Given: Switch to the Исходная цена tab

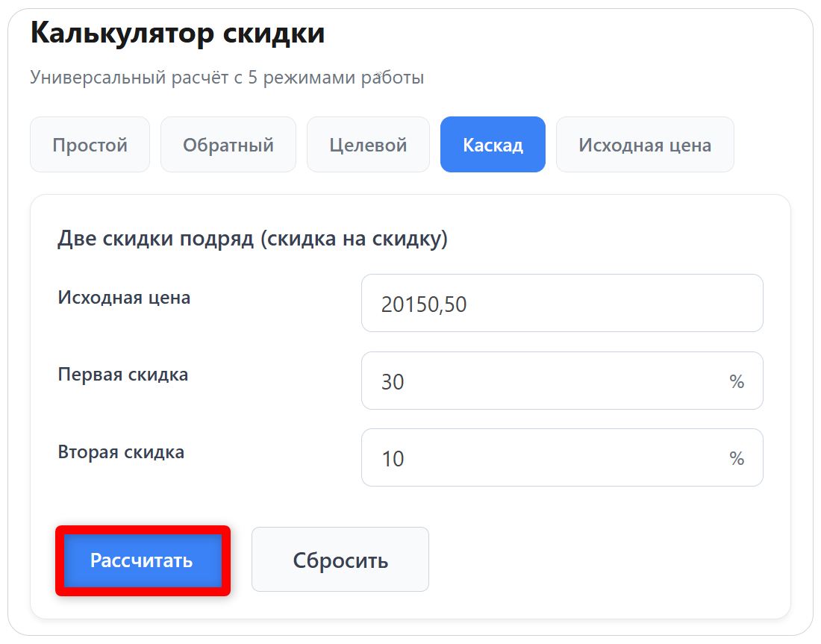Looking at the screenshot, I should (645, 144).
